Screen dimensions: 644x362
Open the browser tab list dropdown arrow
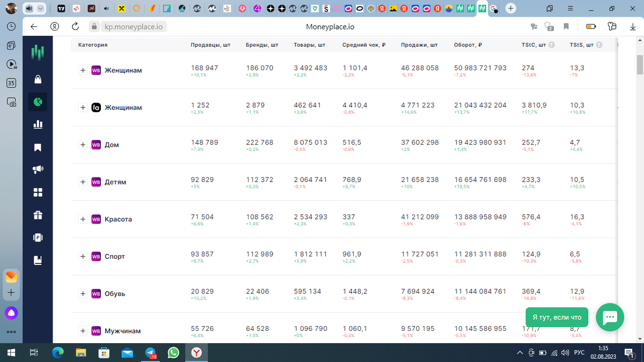coord(41,9)
